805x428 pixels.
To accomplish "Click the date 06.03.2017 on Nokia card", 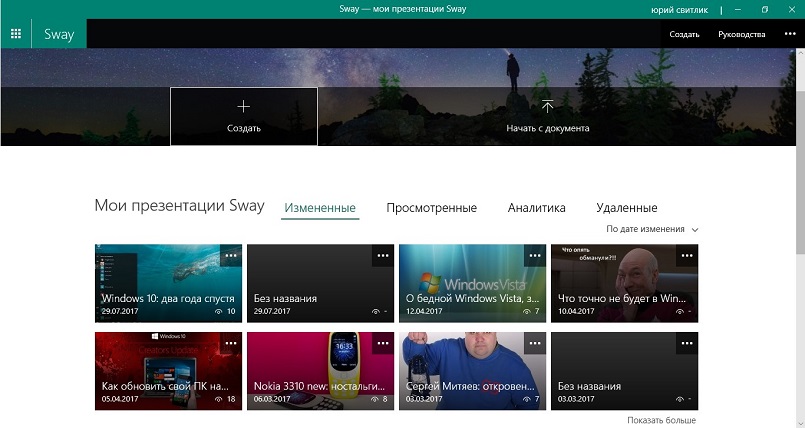I will 272,399.
